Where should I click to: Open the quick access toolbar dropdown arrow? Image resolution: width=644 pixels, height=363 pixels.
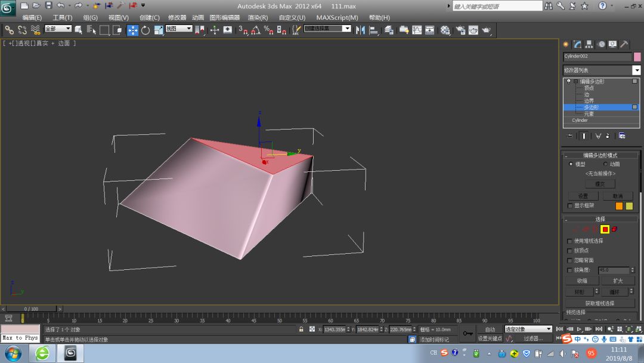(143, 5)
